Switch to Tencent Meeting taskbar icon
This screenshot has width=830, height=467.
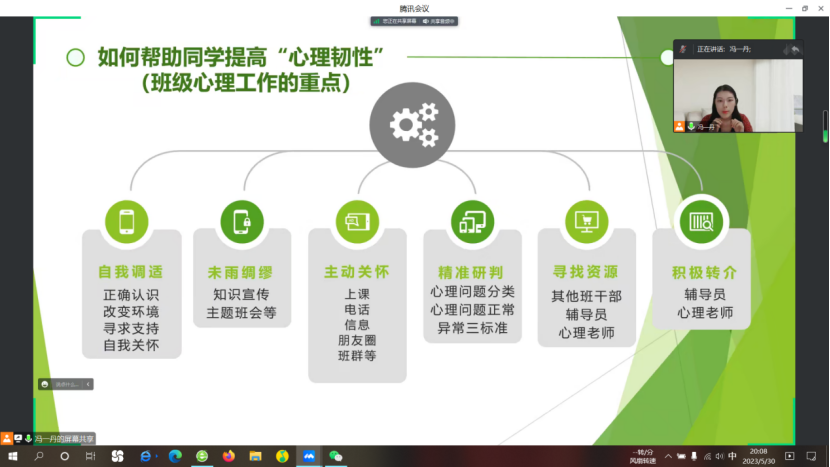pyautogui.click(x=309, y=456)
